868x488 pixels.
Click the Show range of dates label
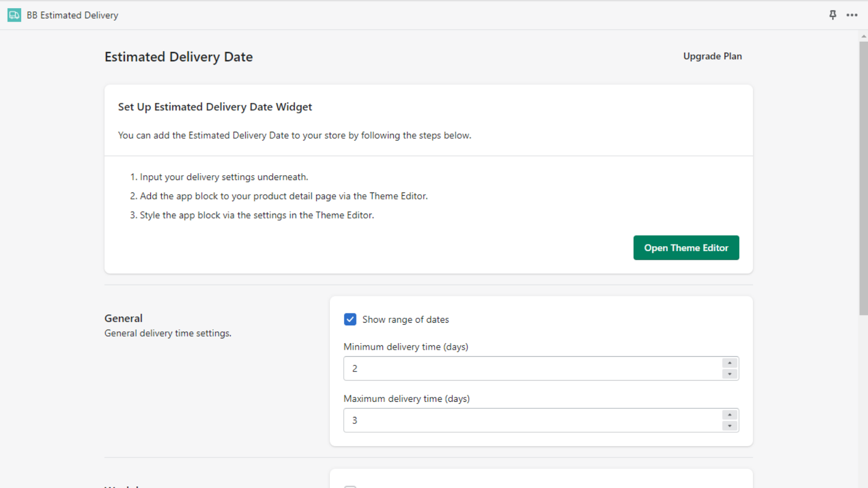point(405,320)
